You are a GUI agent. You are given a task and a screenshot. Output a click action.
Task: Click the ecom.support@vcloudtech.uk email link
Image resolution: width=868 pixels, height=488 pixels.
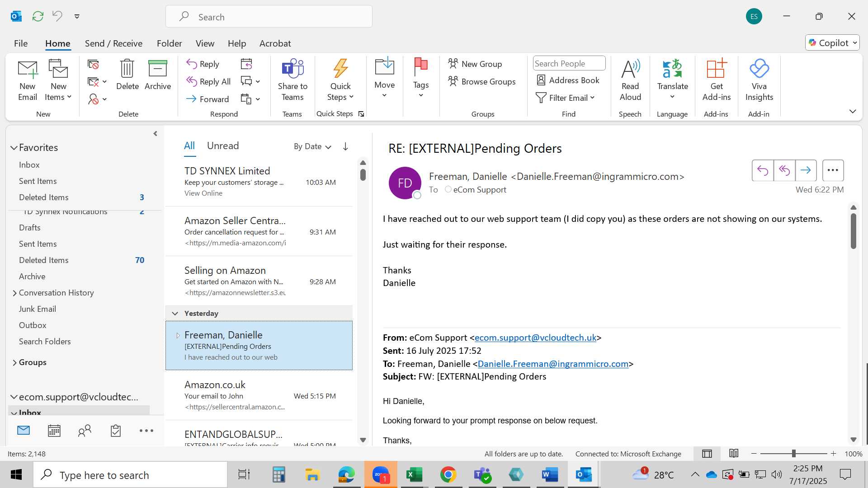[535, 338]
